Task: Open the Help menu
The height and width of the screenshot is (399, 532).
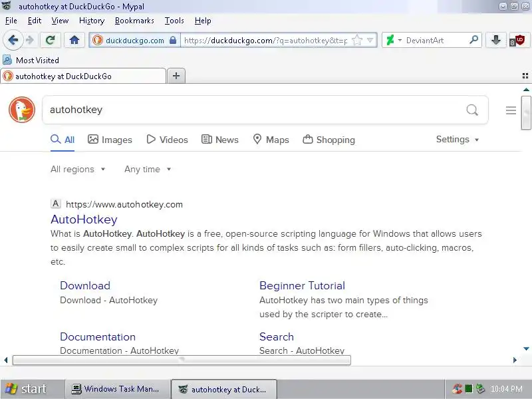Action: click(x=203, y=21)
